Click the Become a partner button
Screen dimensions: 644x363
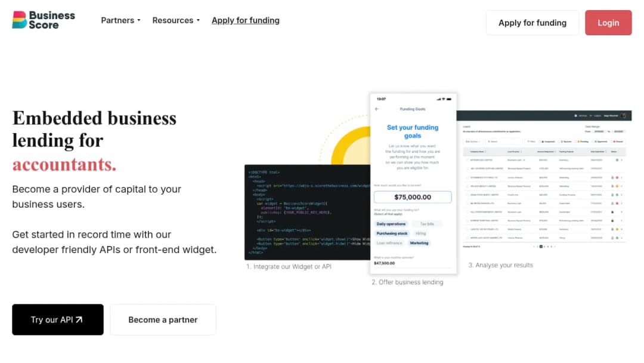point(163,319)
